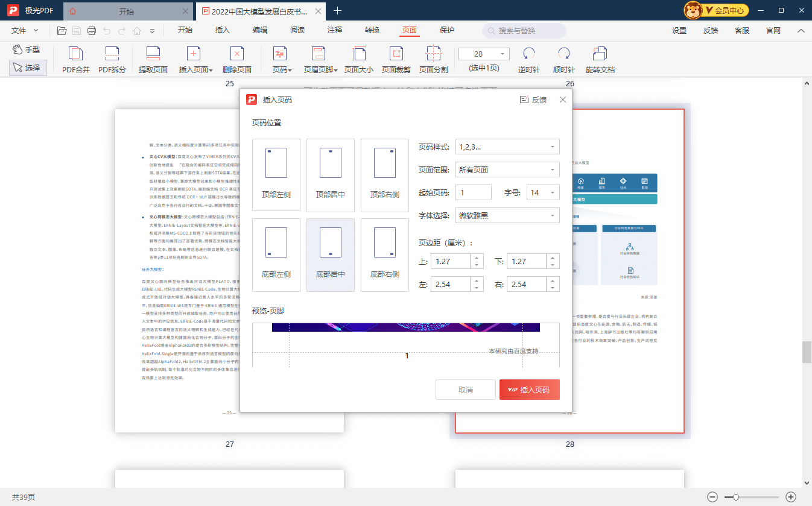Select the 底部右侧 page number position
This screenshot has width=812, height=506.
pyautogui.click(x=385, y=255)
